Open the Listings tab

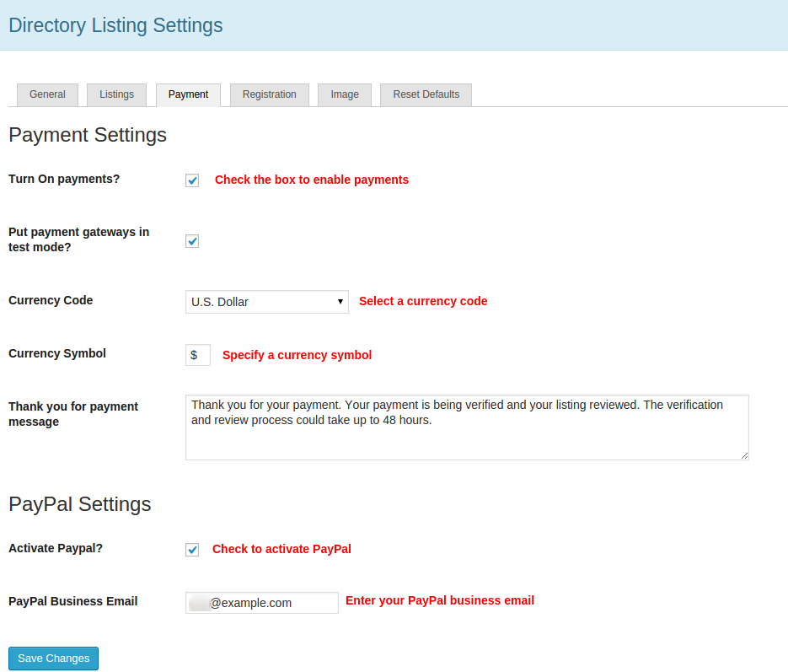click(116, 94)
